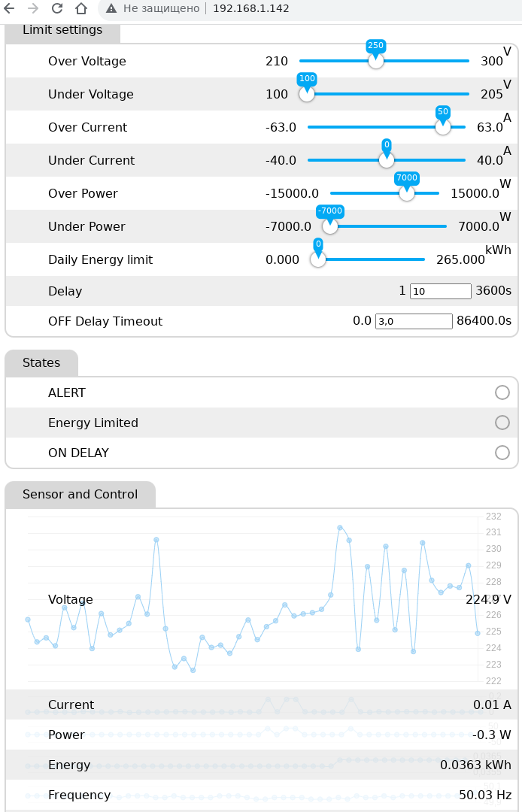Focus the Delay seconds input field
522x812 pixels.
[x=440, y=291]
